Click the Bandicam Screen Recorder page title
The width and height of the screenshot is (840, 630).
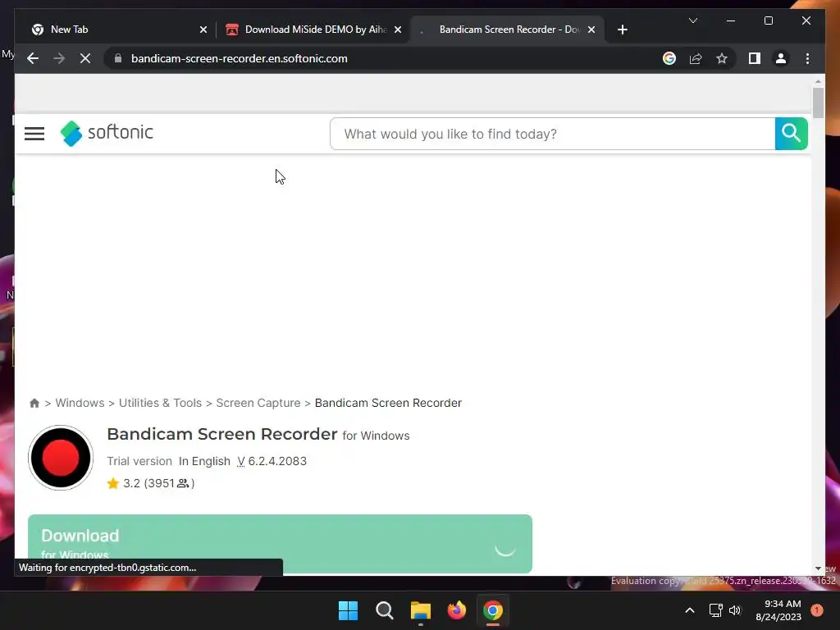pyautogui.click(x=221, y=434)
